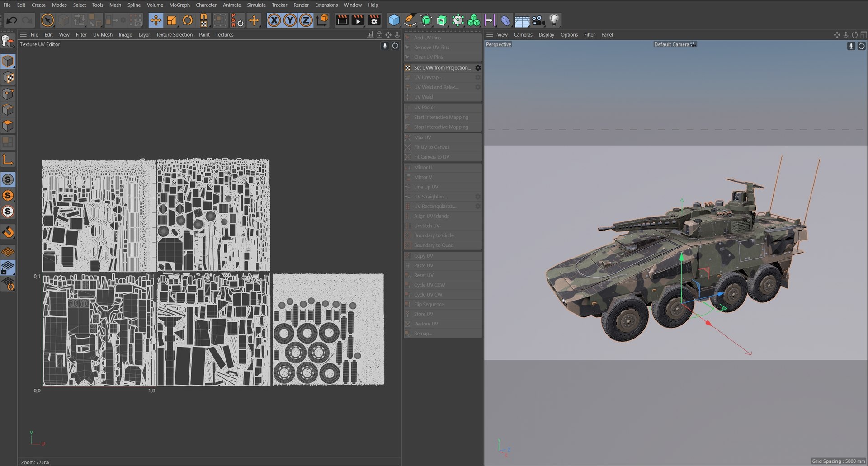
Task: Select the Live Selection tool
Action: 47,20
